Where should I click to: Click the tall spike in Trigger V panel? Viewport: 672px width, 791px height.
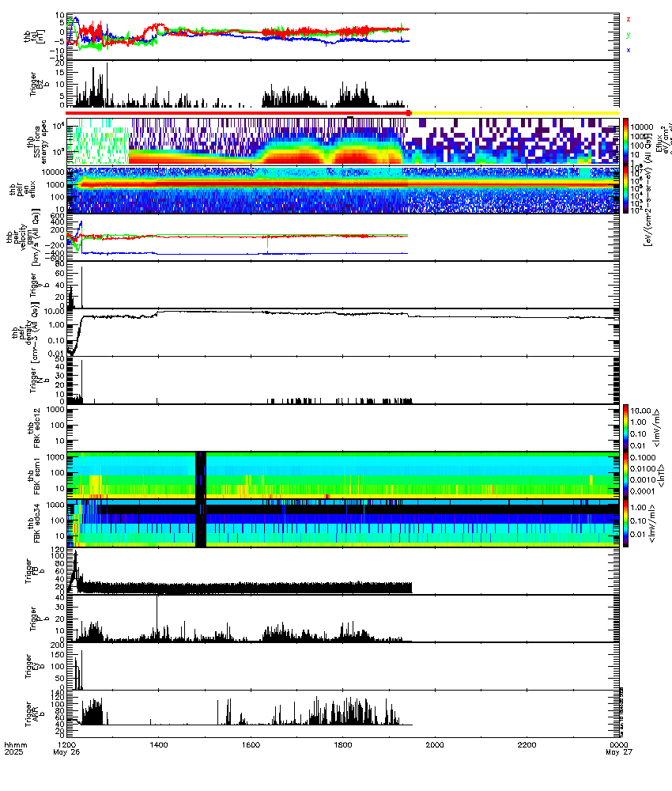tap(81, 286)
